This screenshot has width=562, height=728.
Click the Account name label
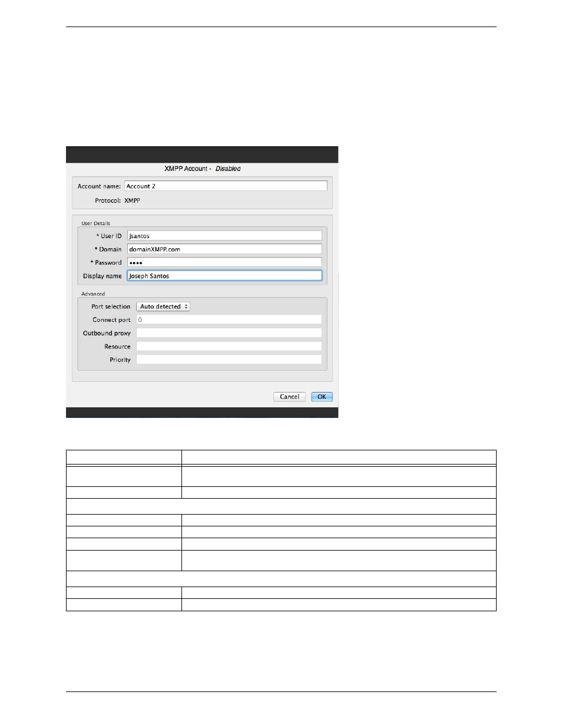[x=99, y=186]
